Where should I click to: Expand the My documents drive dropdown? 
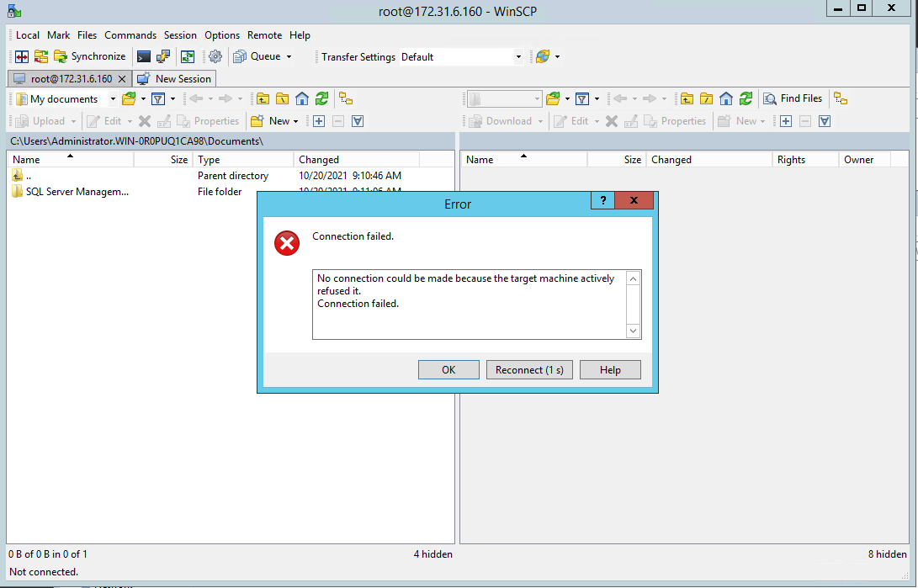(113, 99)
